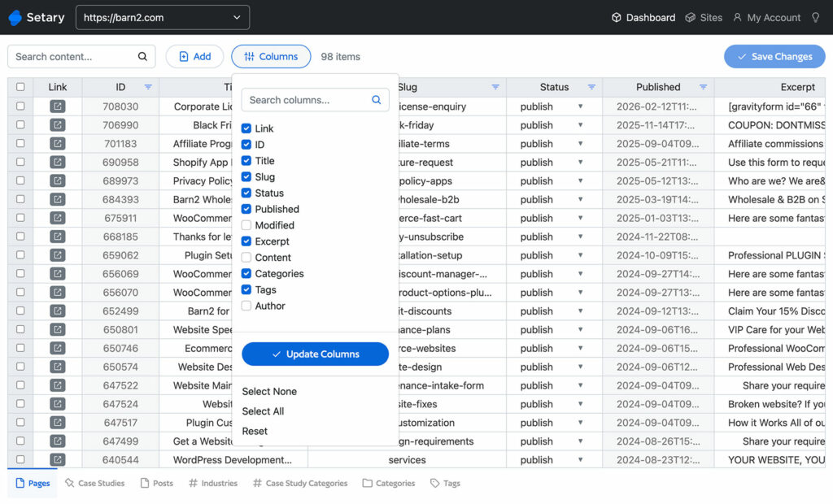Viewport: 833px width, 504px height.
Task: Open the external link icon for row 668185
Action: (58, 237)
